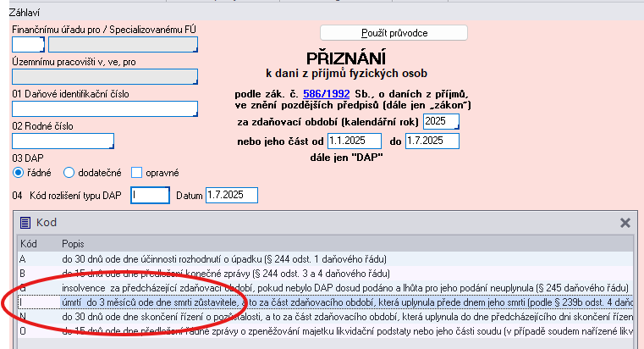This screenshot has width=644, height=349.
Task: Click the period start date 1.1.2025
Action: click(355, 140)
